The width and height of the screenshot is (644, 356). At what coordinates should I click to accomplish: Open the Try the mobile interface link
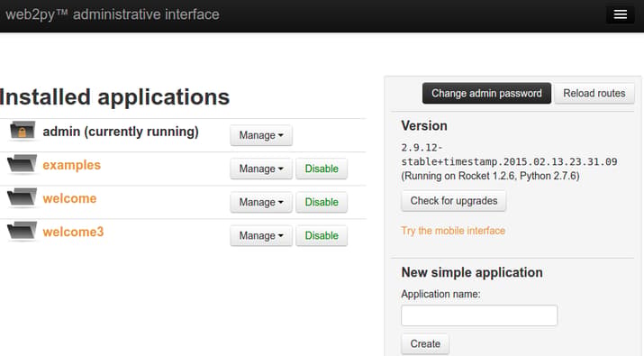point(453,231)
